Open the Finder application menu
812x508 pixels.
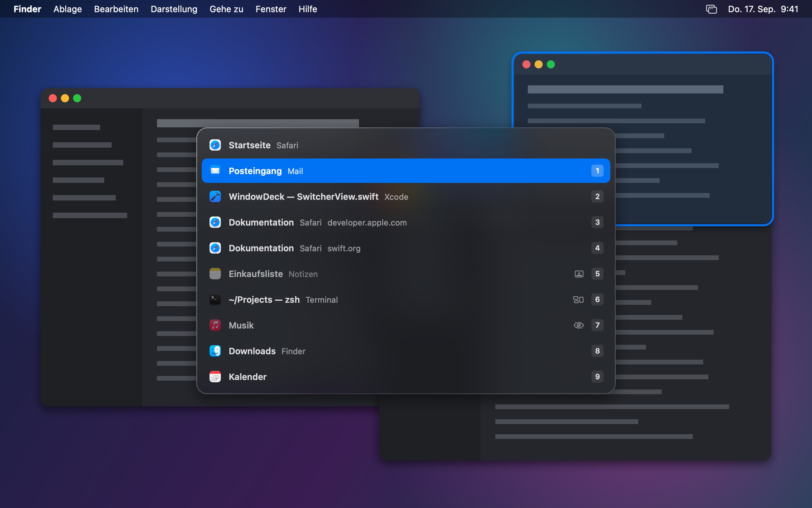click(x=27, y=9)
